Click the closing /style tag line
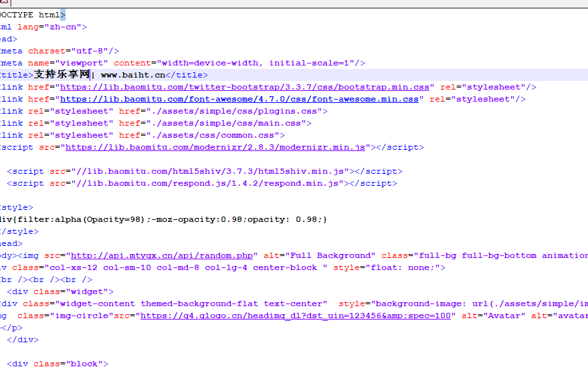 tap(19, 231)
